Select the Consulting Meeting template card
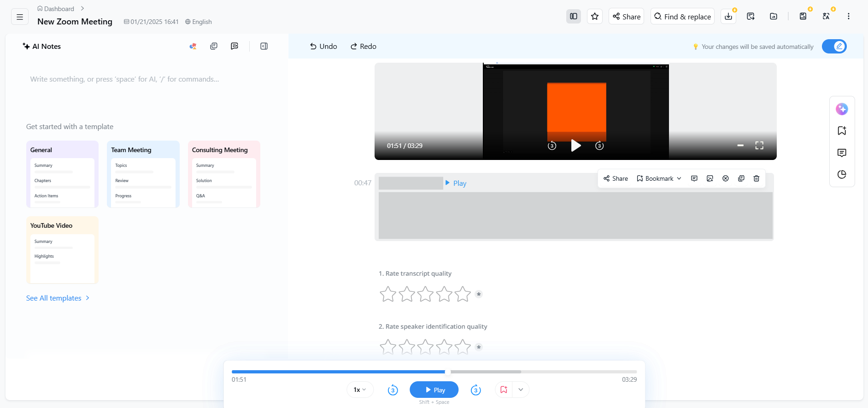This screenshot has width=868, height=408. point(224,174)
